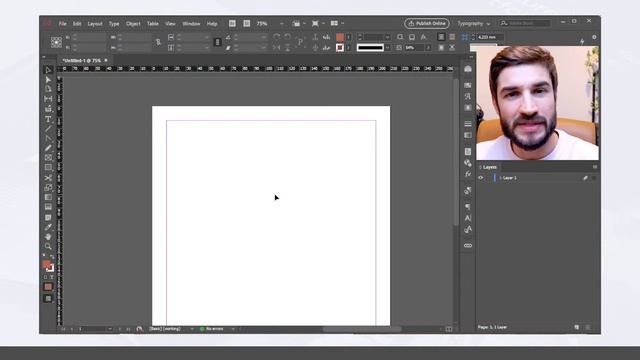Toggle the lock box for Layer 1
Screen dimensions: 640x360
pyautogui.click(x=488, y=178)
